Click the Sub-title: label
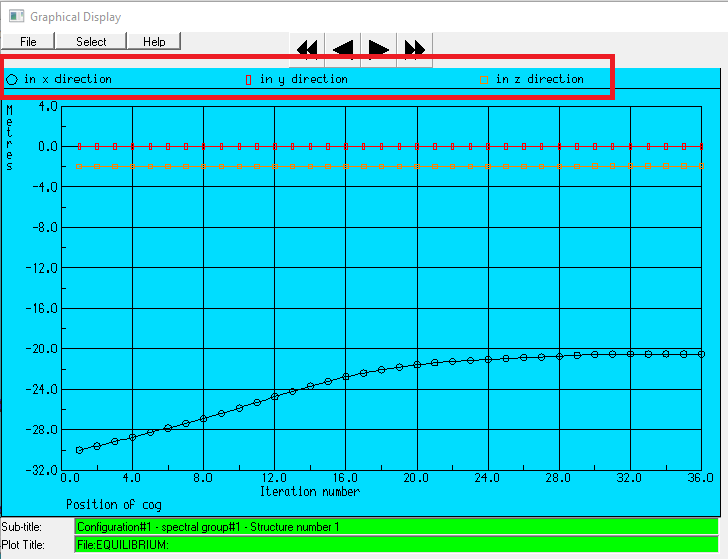Screen dimensions: 728x559 (21, 527)
